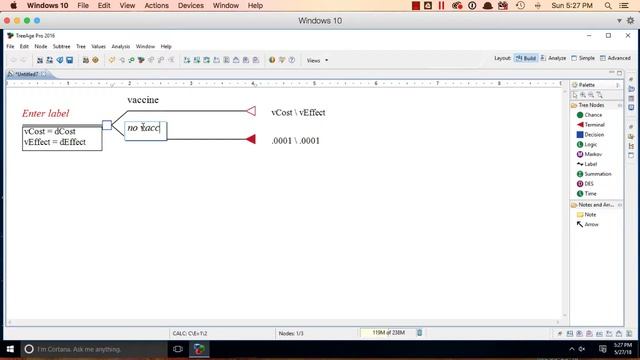Viewport: 640px width, 360px height.
Task: Open the Analysis menu
Action: (x=120, y=47)
